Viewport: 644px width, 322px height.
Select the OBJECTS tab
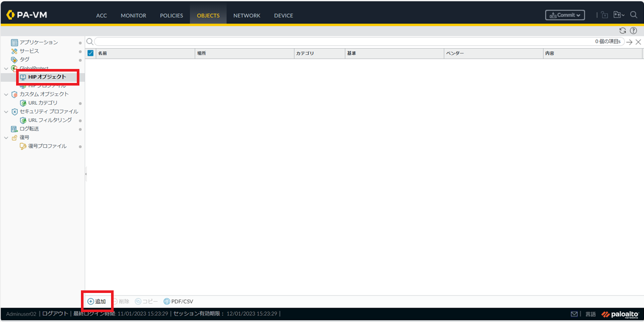208,16
